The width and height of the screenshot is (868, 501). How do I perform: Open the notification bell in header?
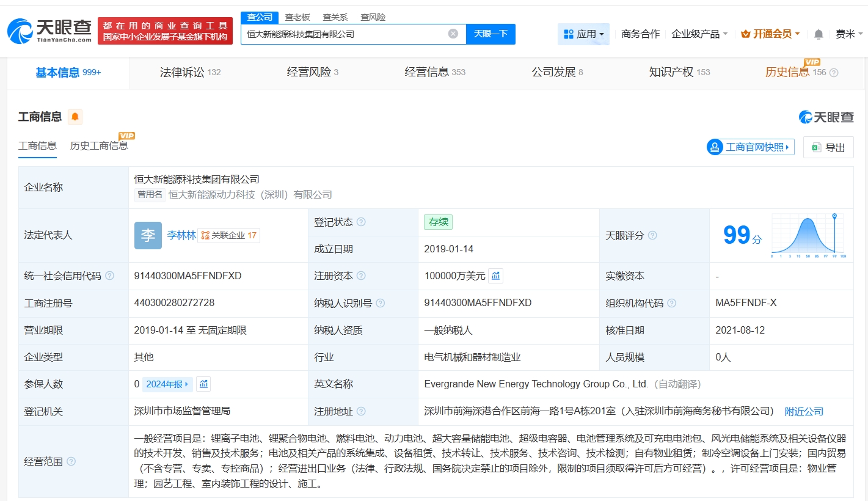coord(819,34)
